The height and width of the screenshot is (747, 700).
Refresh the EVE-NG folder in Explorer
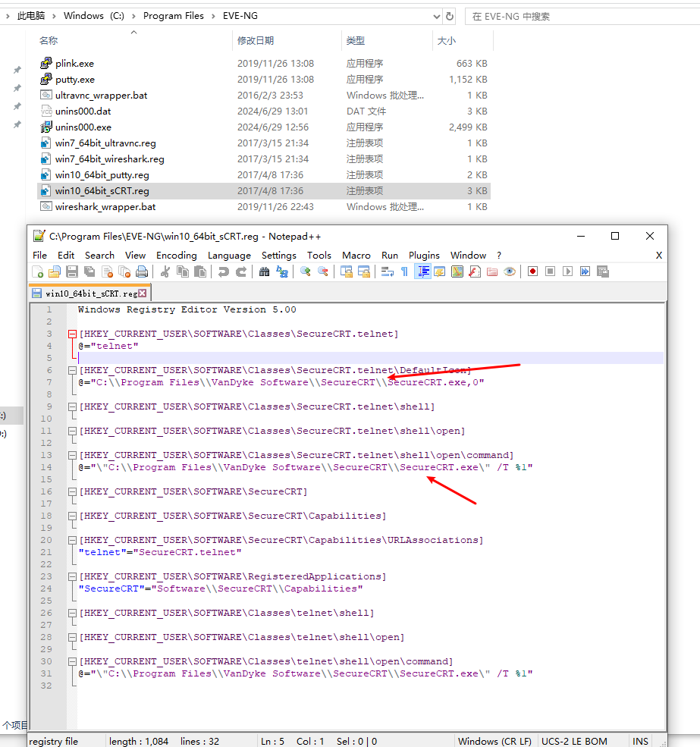point(450,16)
